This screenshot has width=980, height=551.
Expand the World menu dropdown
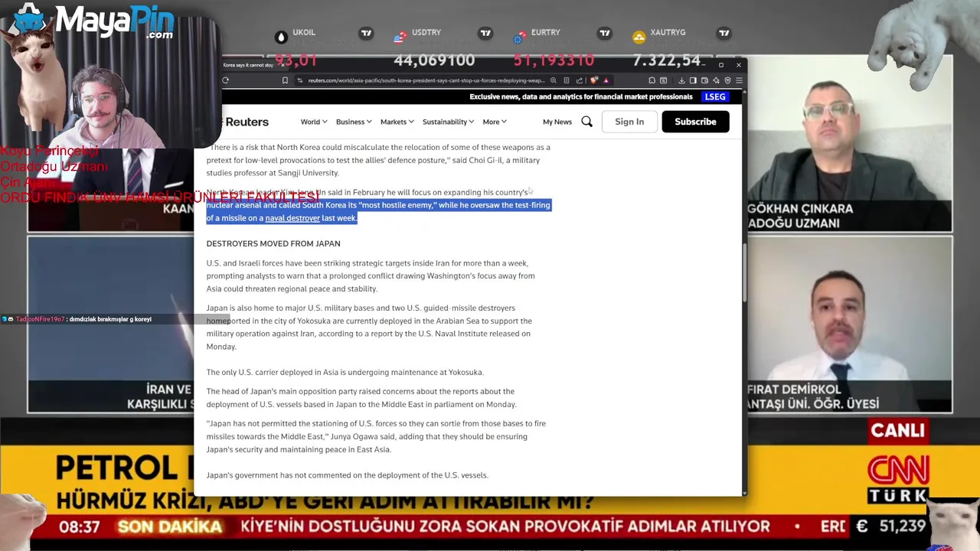pos(314,122)
